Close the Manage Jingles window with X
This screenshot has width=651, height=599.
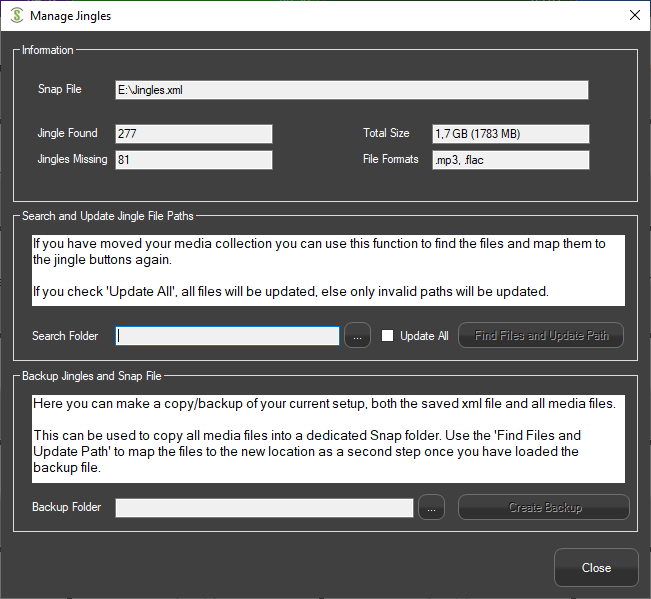tap(634, 15)
